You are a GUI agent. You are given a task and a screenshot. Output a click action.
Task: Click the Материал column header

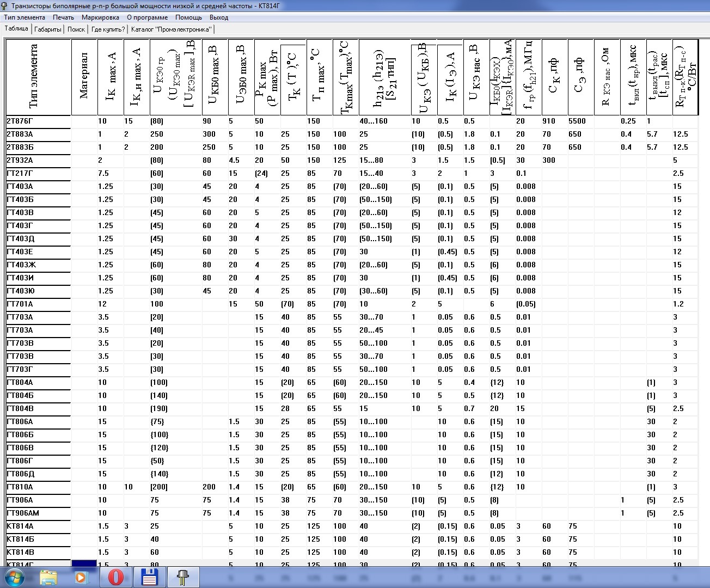point(84,77)
